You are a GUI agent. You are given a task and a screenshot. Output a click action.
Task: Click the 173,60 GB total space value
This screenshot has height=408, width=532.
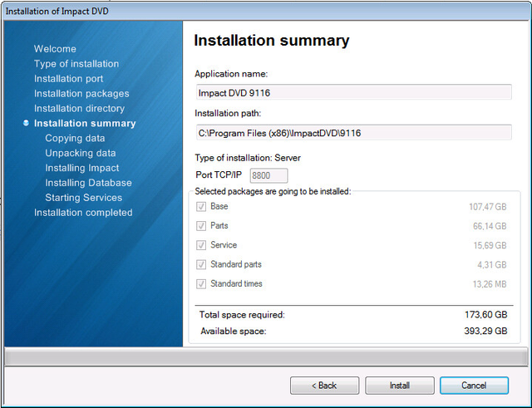click(485, 315)
